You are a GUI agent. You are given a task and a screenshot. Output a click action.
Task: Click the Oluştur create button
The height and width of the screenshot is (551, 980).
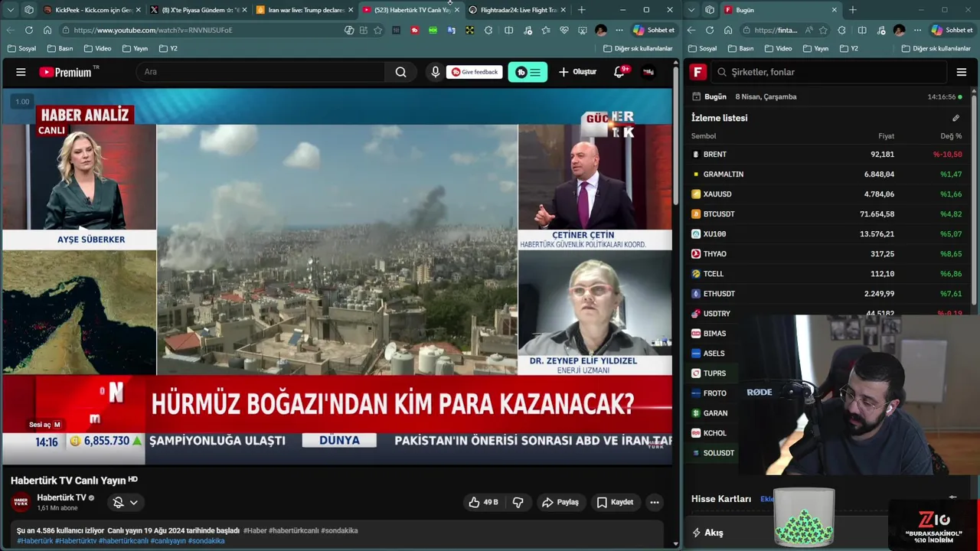click(x=577, y=72)
